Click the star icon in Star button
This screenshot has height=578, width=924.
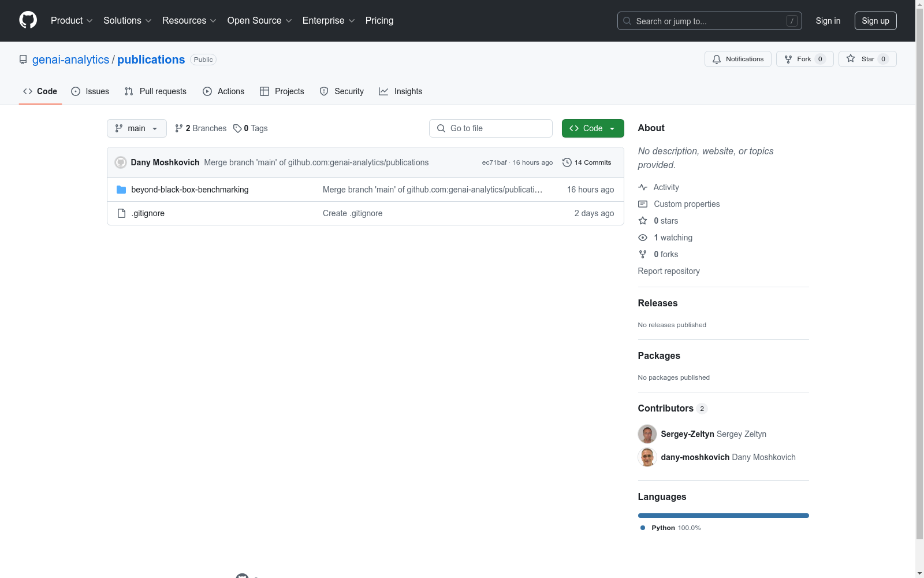(851, 58)
